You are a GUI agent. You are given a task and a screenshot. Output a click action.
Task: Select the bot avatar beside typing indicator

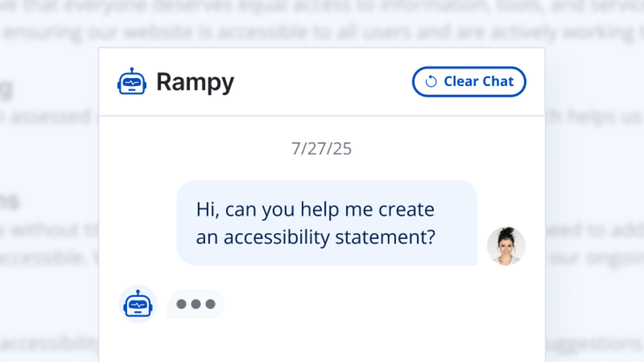[x=138, y=304]
